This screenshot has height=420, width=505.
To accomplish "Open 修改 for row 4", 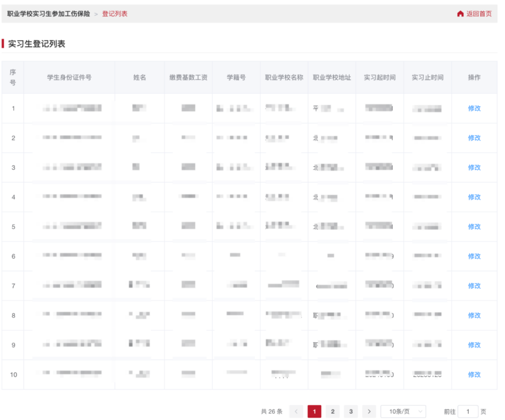I will [474, 197].
